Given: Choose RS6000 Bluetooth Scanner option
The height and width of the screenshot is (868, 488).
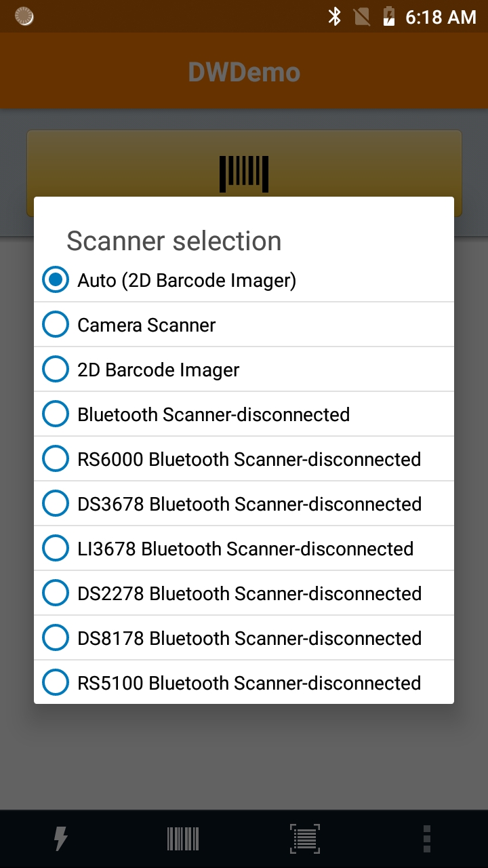Looking at the screenshot, I should pyautogui.click(x=56, y=459).
